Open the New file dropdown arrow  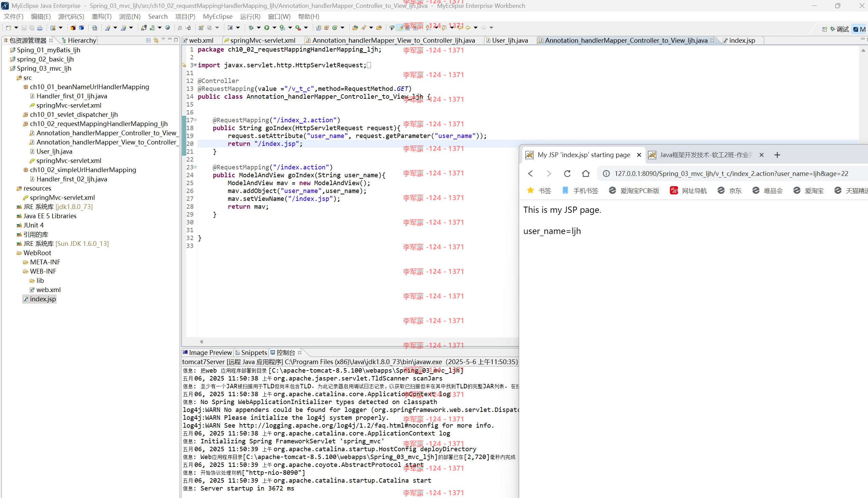pos(16,28)
